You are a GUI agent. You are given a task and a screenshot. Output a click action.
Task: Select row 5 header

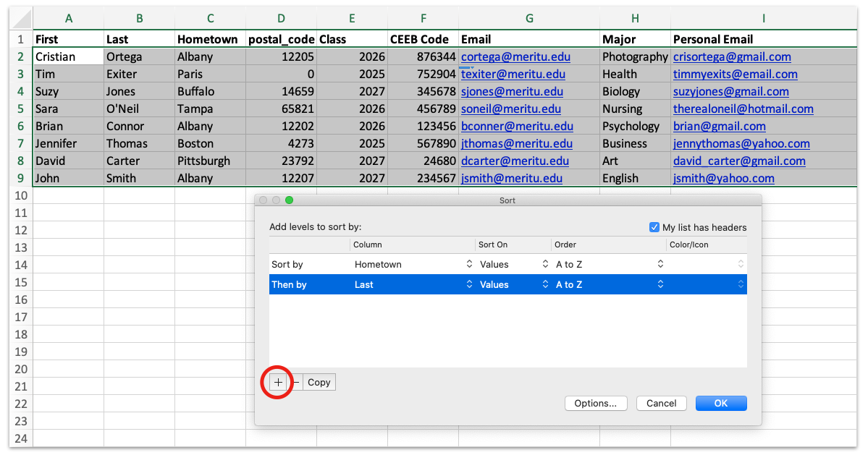click(20, 109)
